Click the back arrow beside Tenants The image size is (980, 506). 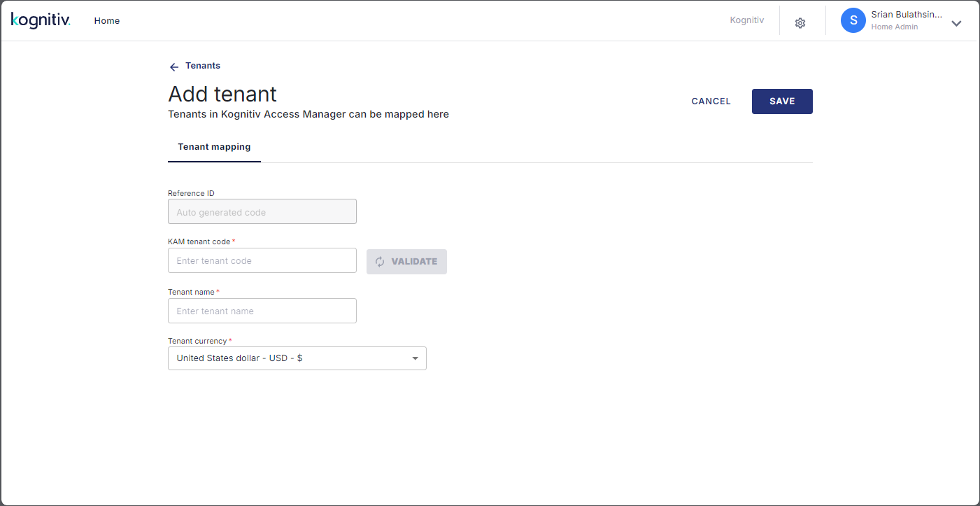click(x=174, y=67)
